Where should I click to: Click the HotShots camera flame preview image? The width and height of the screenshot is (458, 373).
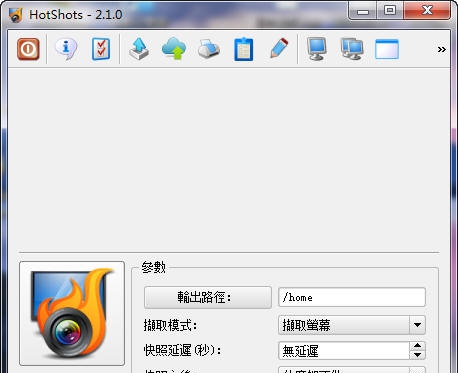pyautogui.click(x=72, y=313)
